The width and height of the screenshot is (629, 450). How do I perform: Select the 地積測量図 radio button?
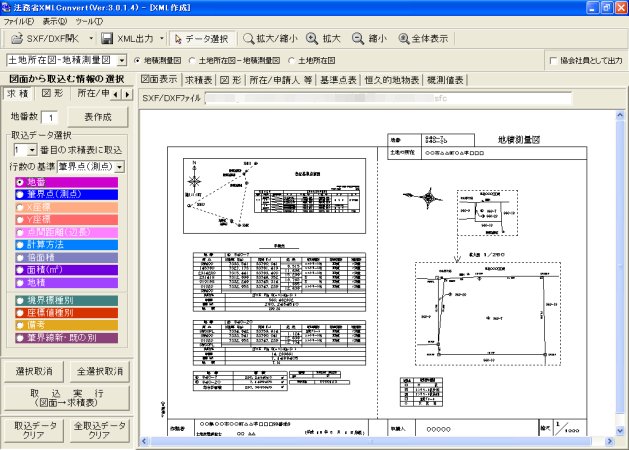137,61
